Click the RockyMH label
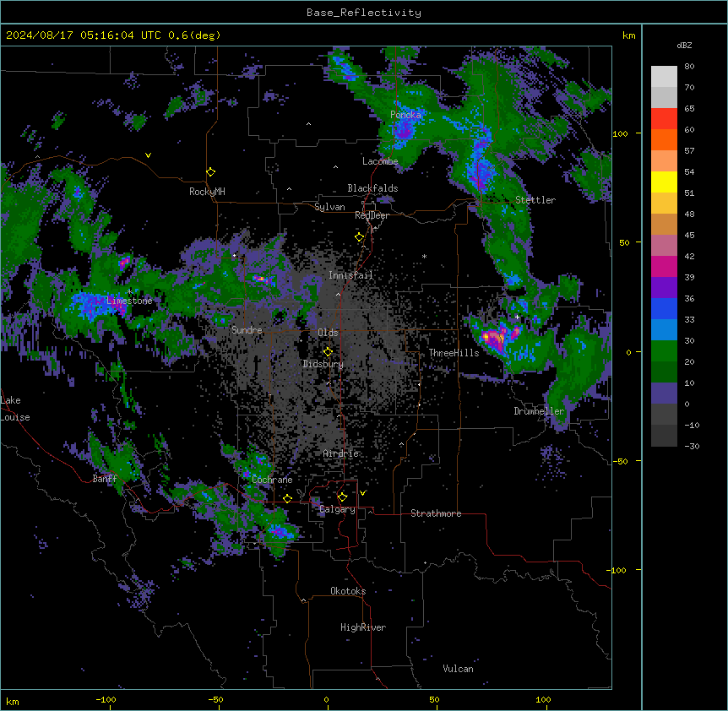The image size is (728, 711). click(x=207, y=192)
